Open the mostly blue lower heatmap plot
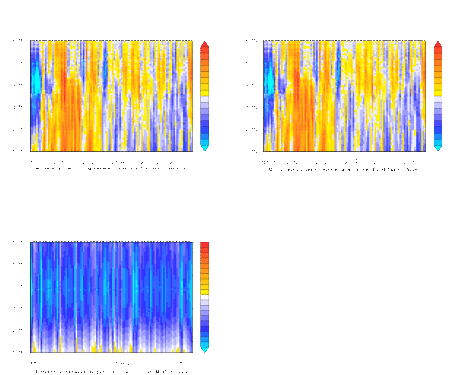 (x=111, y=297)
